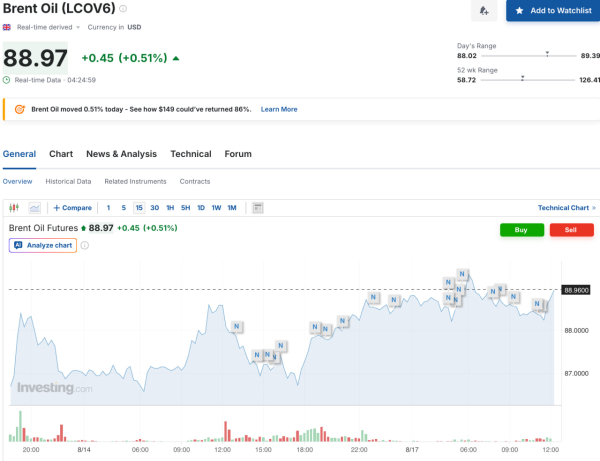Open Technical tab

[x=191, y=154]
